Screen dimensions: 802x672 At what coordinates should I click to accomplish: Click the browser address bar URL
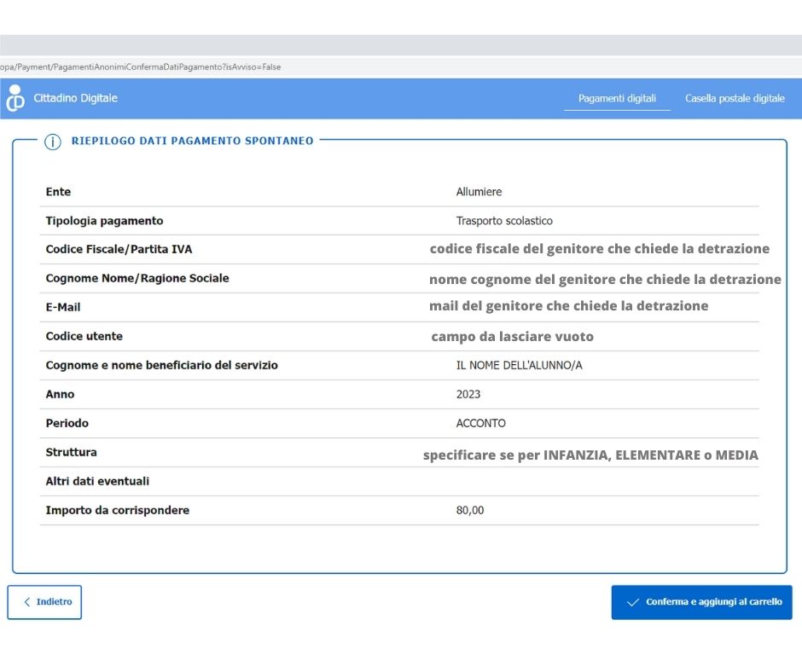click(x=141, y=67)
